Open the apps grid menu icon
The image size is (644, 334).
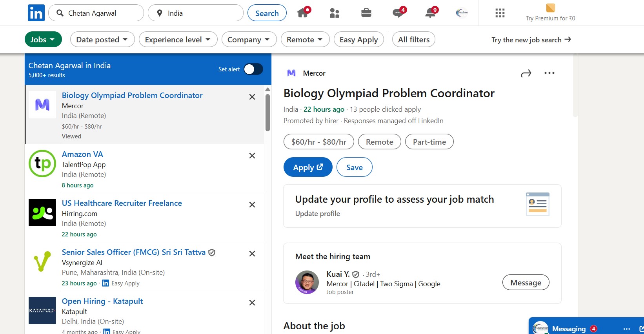[500, 13]
